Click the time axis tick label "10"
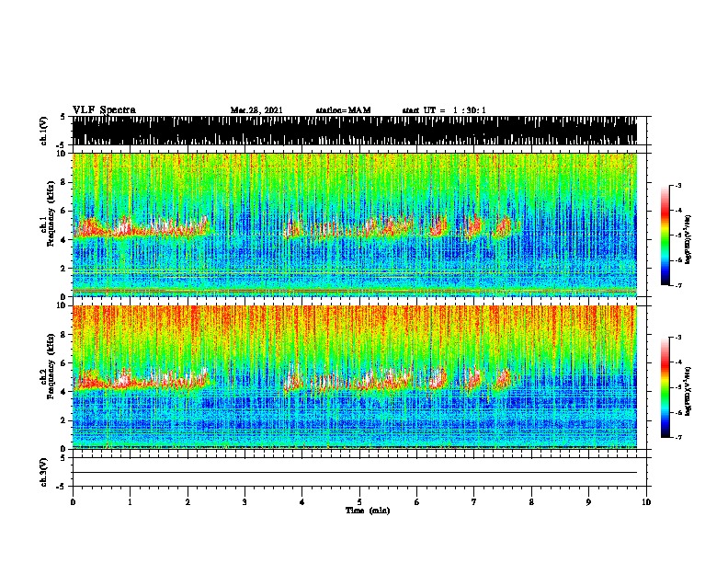The width and height of the screenshot is (728, 563). pos(646,501)
